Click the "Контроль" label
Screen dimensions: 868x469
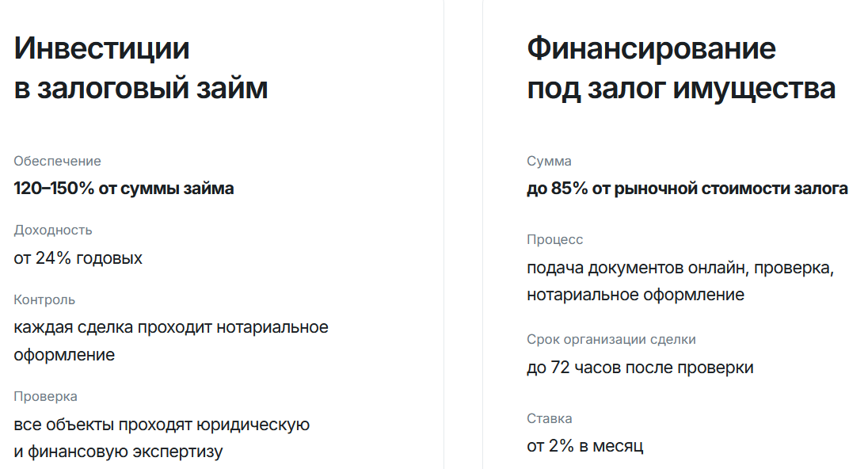click(44, 299)
